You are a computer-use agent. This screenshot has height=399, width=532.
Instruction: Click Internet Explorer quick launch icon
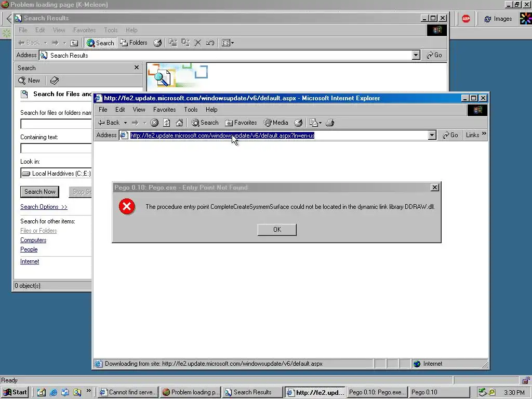coord(54,393)
